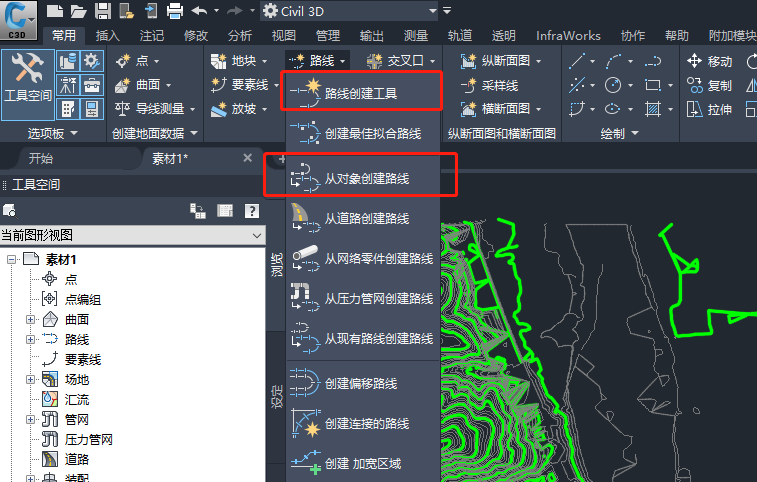The image size is (757, 482).
Task: Click the Print icon
Action: pos(174,11)
